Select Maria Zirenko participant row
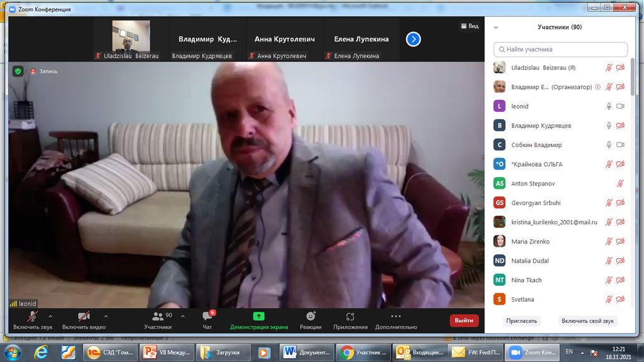 click(x=560, y=241)
